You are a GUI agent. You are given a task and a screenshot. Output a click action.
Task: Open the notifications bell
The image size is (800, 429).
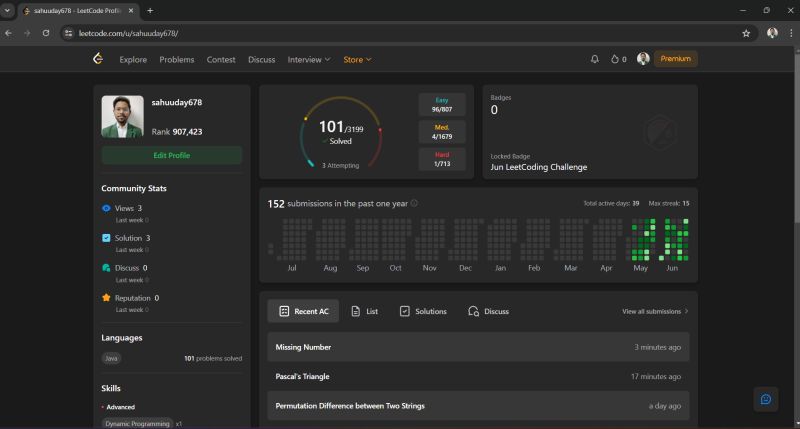(x=595, y=59)
